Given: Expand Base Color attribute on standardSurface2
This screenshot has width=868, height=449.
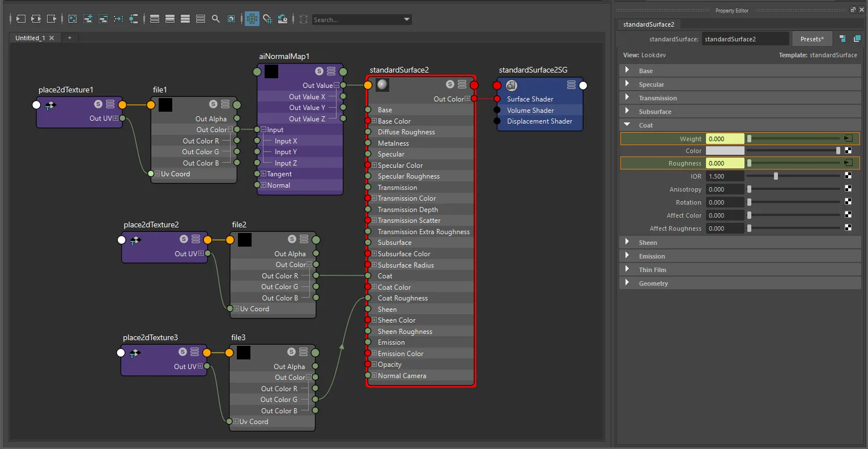Looking at the screenshot, I should coord(374,121).
